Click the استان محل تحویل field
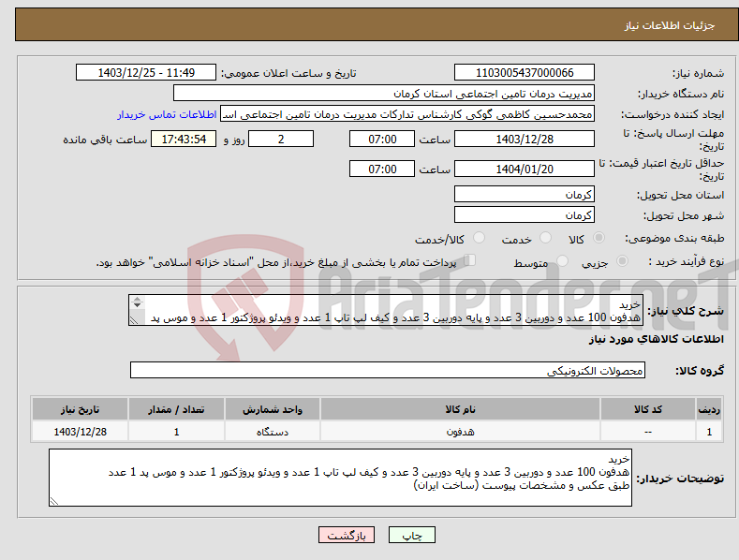The width and height of the screenshot is (739, 560). click(525, 194)
